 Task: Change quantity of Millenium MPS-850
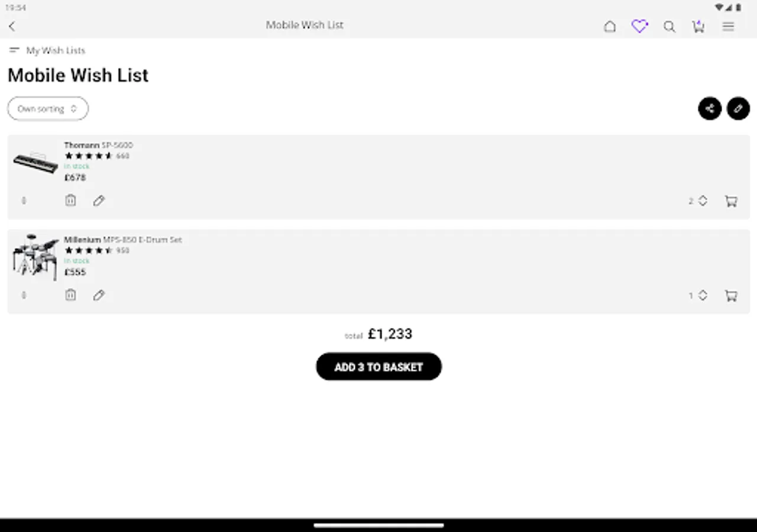pos(698,296)
